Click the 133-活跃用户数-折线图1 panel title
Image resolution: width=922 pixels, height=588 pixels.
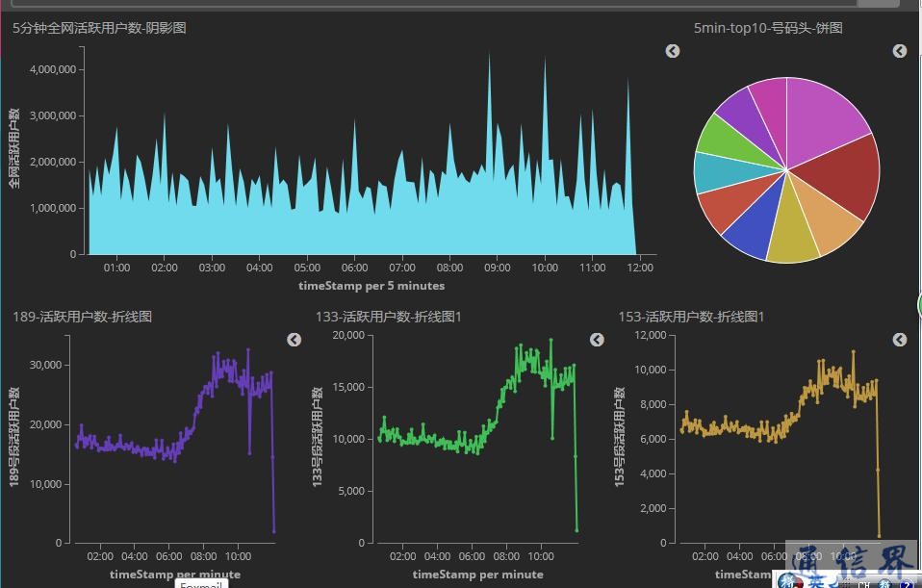(x=389, y=317)
